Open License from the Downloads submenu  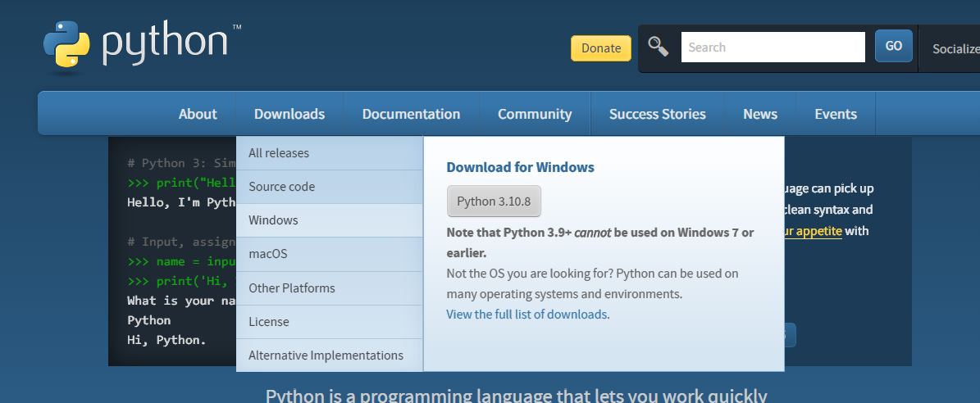330,322
